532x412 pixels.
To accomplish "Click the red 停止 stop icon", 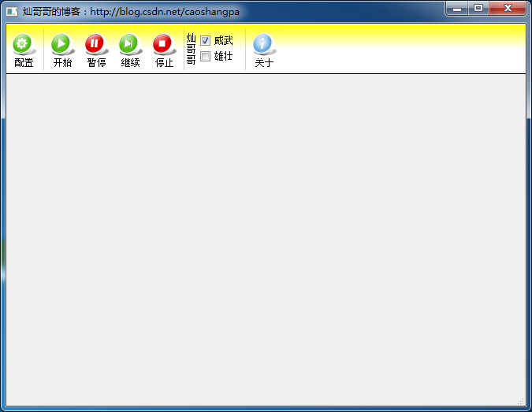I will click(x=163, y=44).
